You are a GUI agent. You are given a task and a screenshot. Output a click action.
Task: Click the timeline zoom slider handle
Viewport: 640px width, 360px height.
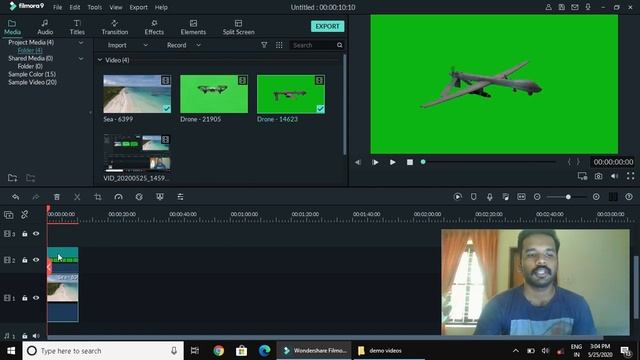tap(568, 197)
